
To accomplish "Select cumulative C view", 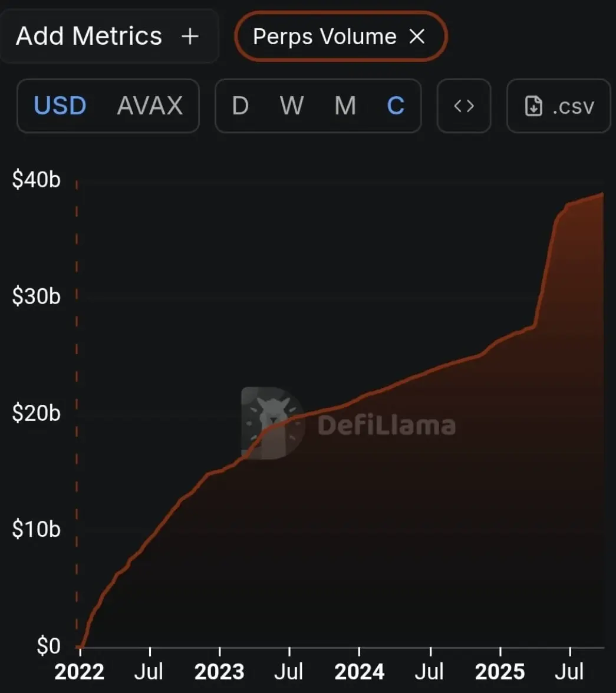I will point(396,106).
